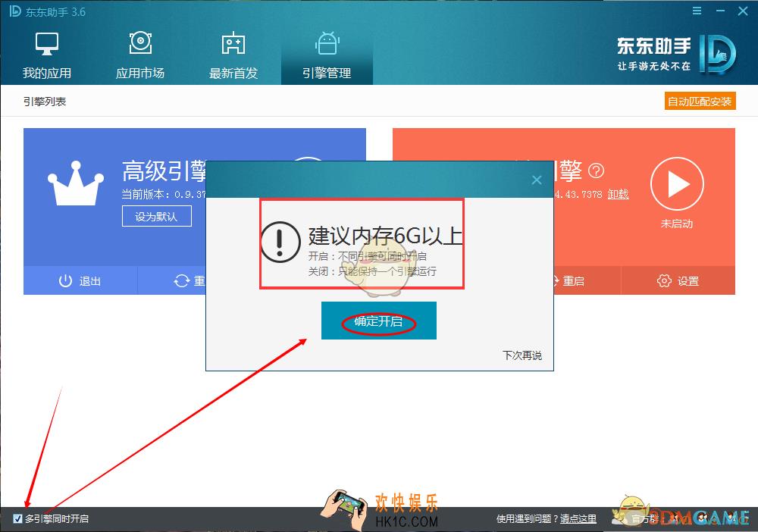Open the help question mark icon beside the engine title

coord(597,171)
